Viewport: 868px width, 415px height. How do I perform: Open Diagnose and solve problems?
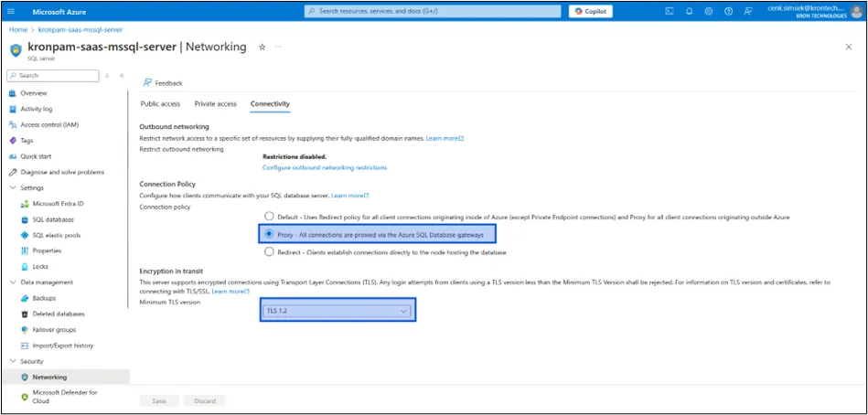62,172
